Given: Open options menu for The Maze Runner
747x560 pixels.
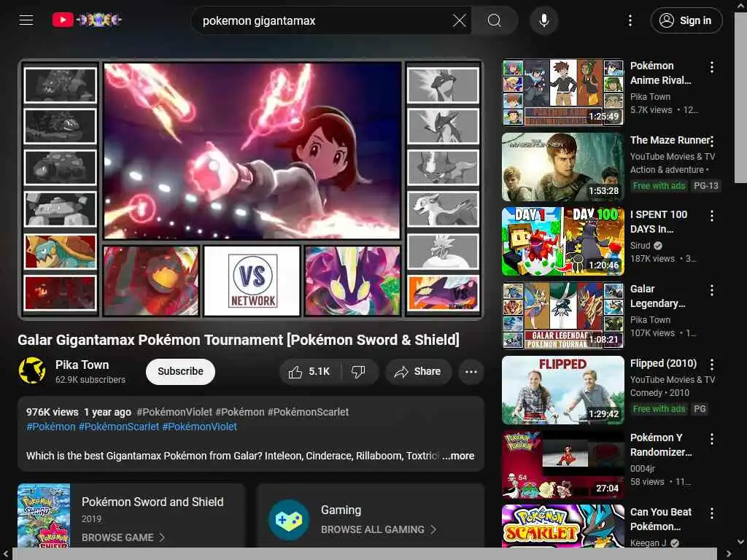Looking at the screenshot, I should (x=712, y=141).
